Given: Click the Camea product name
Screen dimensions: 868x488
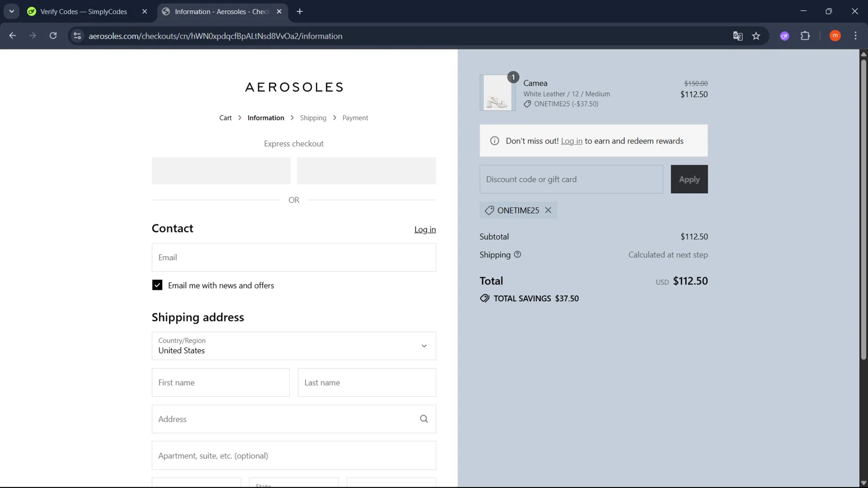Looking at the screenshot, I should 535,83.
